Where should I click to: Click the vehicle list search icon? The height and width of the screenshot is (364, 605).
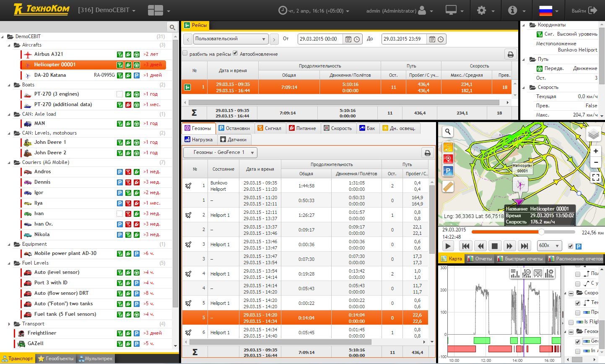[172, 27]
